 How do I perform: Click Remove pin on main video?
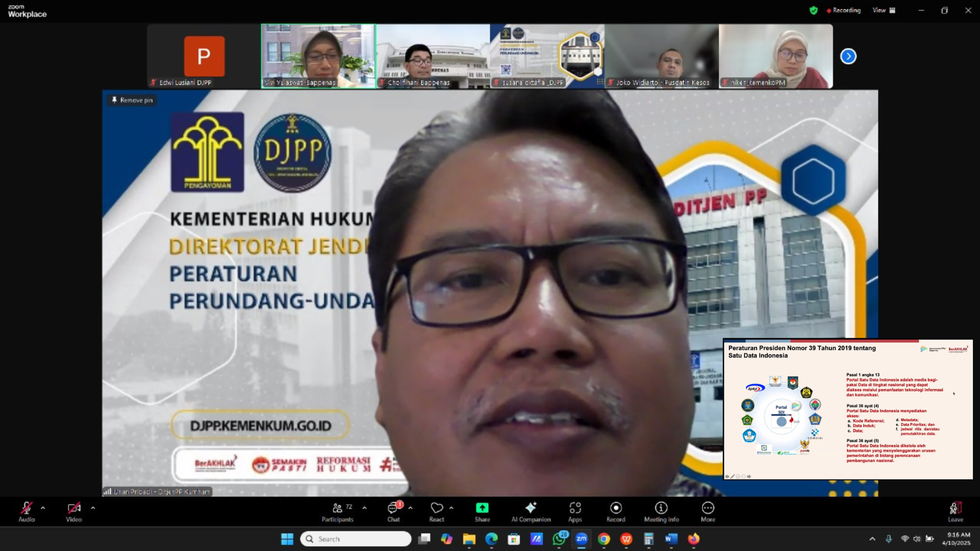pos(132,100)
